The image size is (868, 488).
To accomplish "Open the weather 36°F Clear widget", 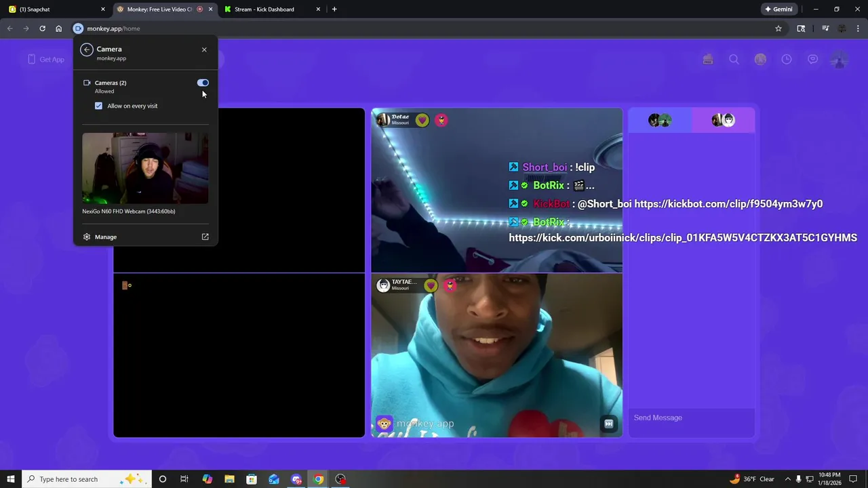I will pyautogui.click(x=752, y=479).
